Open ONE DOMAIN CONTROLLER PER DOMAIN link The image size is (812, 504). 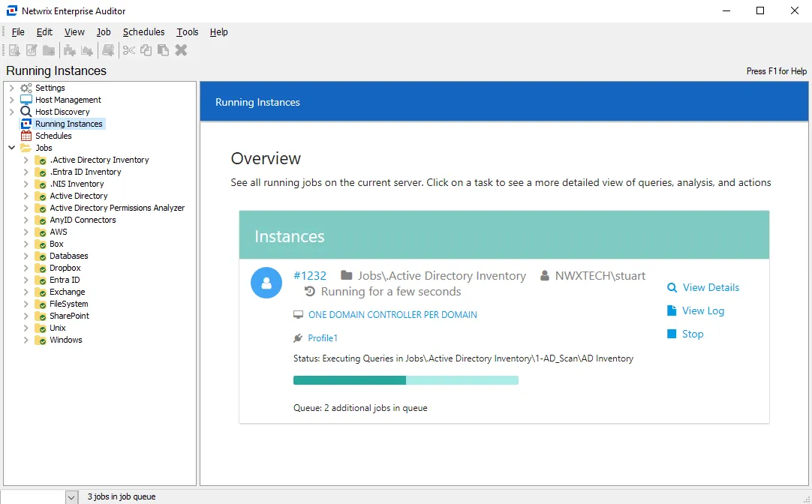(392, 314)
